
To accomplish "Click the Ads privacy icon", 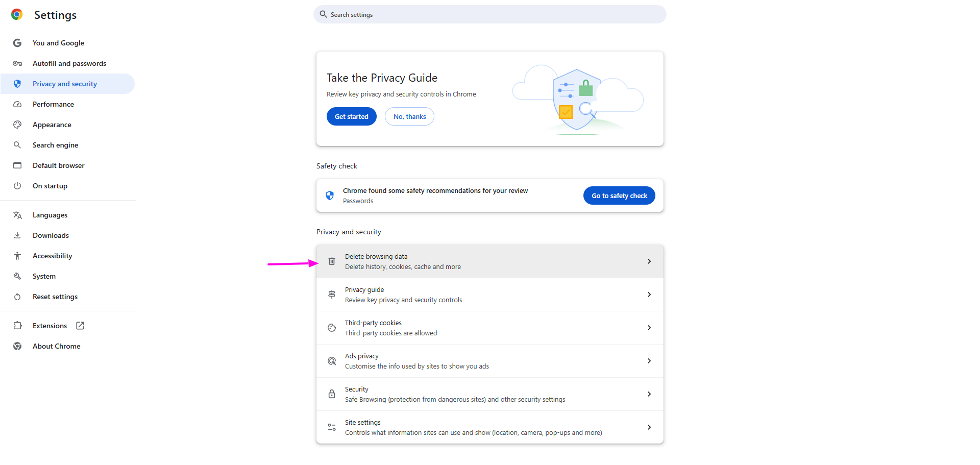I will click(x=332, y=361).
